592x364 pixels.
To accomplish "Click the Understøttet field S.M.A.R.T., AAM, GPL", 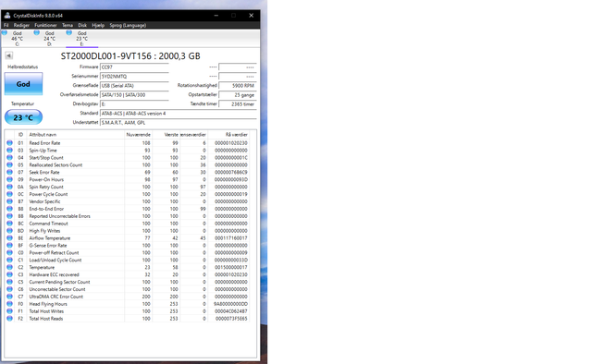I will [179, 123].
